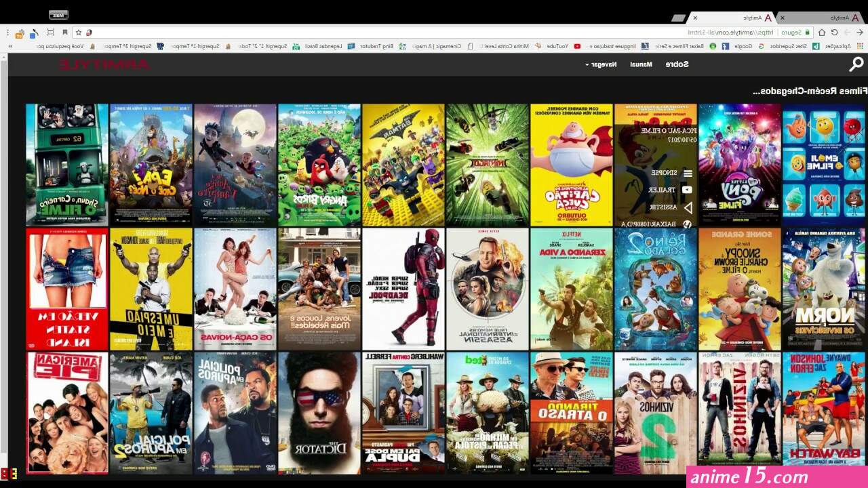Open the Angry Birds movie poster
Screen dimensions: 868x488
[319, 165]
